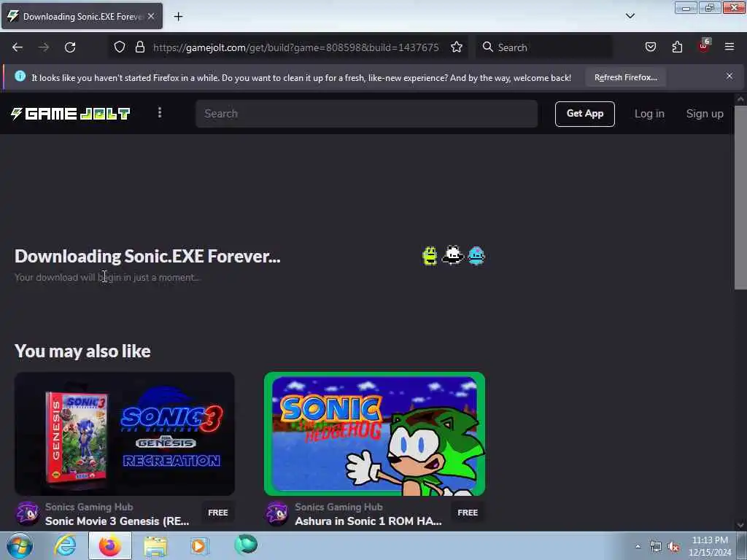Click FREE badge on Sonic Movie 3 card
The image size is (747, 560).
(x=217, y=513)
